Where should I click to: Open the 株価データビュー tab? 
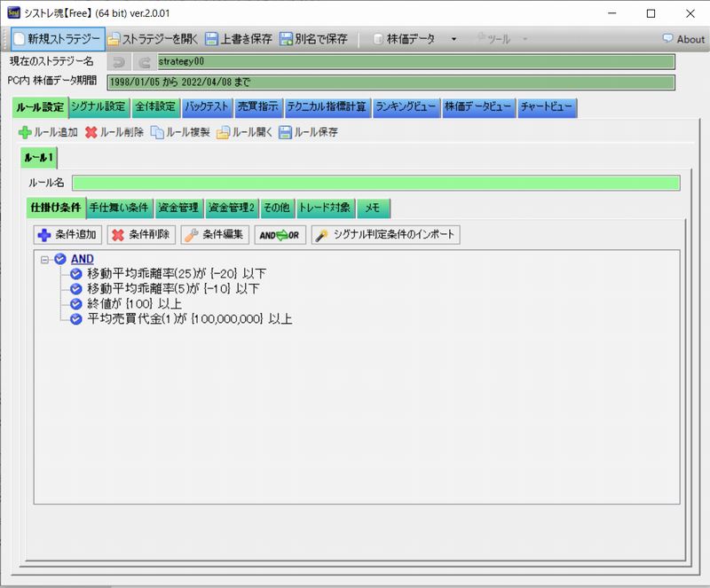point(478,107)
